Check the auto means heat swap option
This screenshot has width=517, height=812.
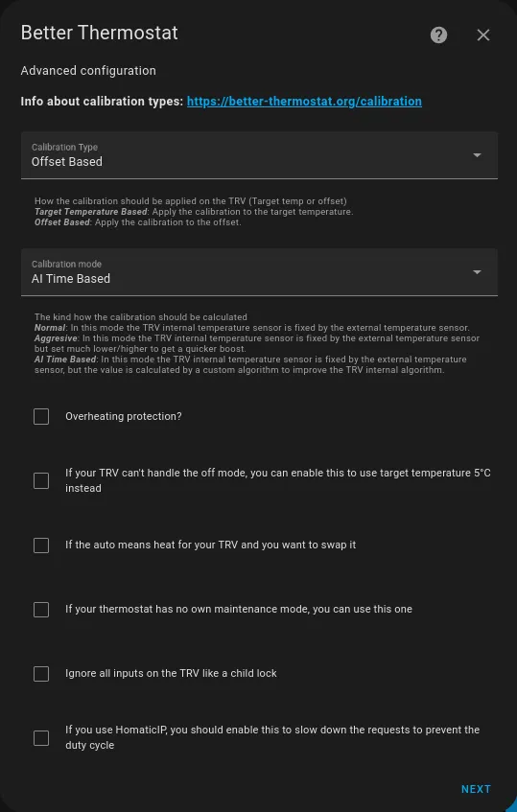pyautogui.click(x=41, y=545)
